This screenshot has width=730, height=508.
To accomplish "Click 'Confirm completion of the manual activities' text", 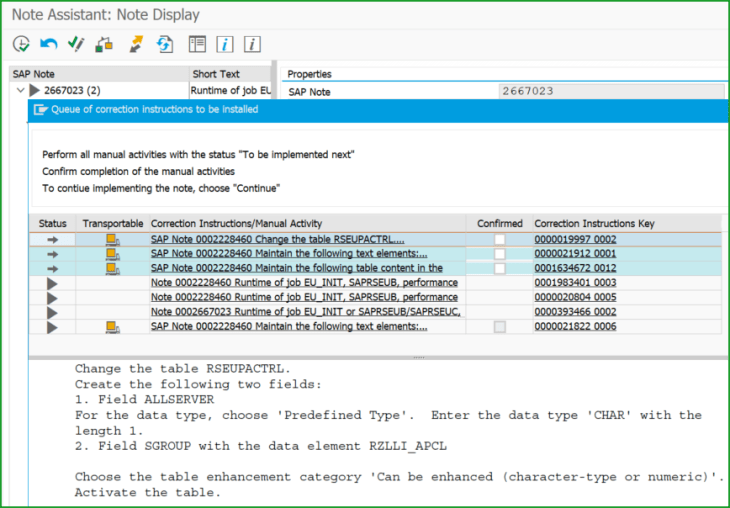I will tap(138, 171).
